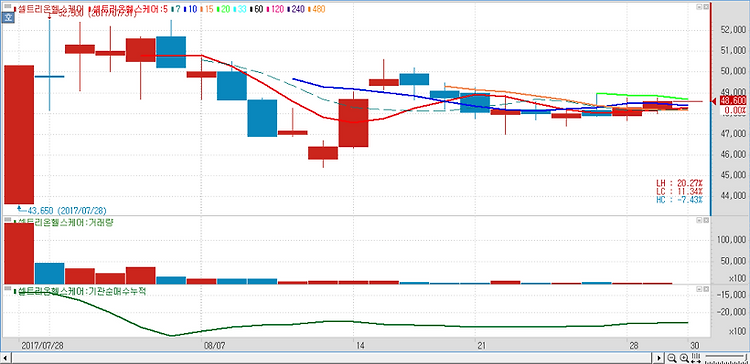Click the 52,000 price axis label
Image resolution: width=750 pixels, height=364 pixels.
pos(733,30)
